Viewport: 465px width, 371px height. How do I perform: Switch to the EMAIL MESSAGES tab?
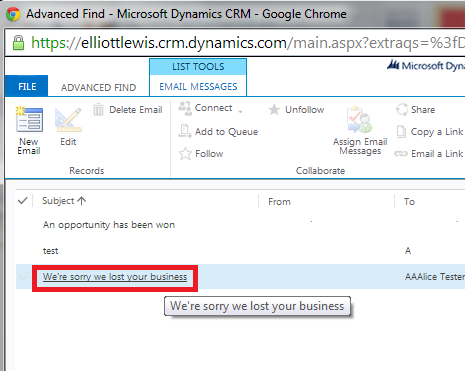198,87
